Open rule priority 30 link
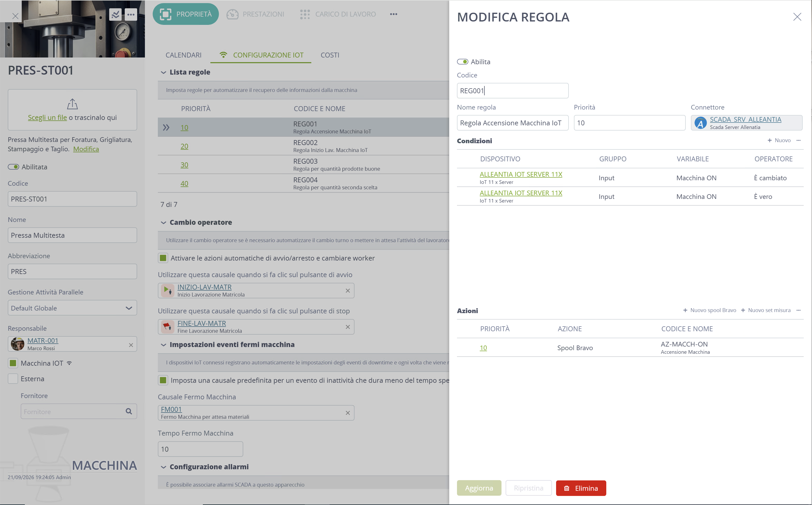Viewport: 812px width, 505px height. click(184, 165)
